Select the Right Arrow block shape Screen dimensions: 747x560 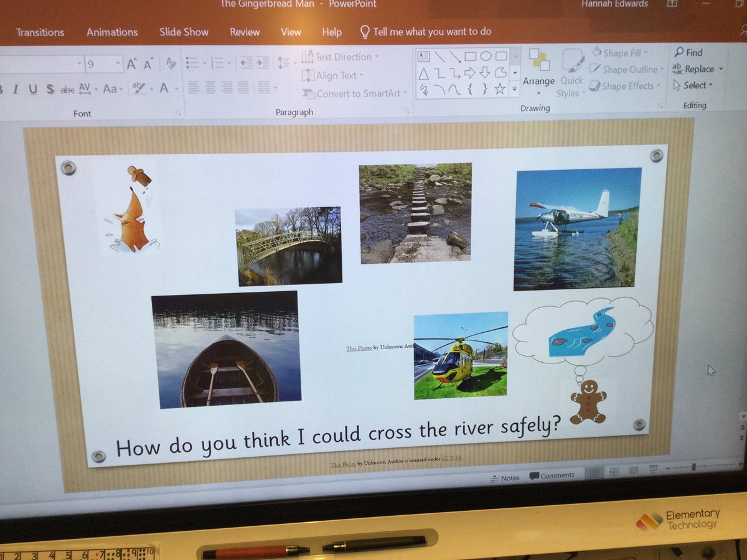pyautogui.click(x=469, y=73)
